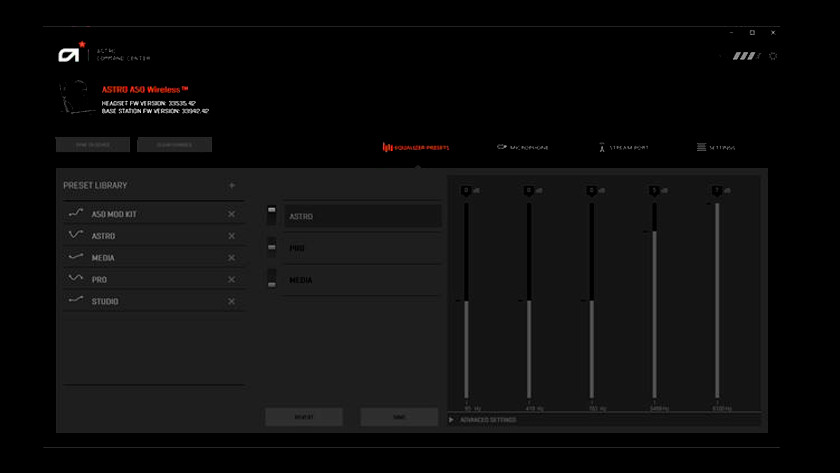Image resolution: width=840 pixels, height=473 pixels.
Task: Switch to the Microphone tab
Action: coord(522,147)
